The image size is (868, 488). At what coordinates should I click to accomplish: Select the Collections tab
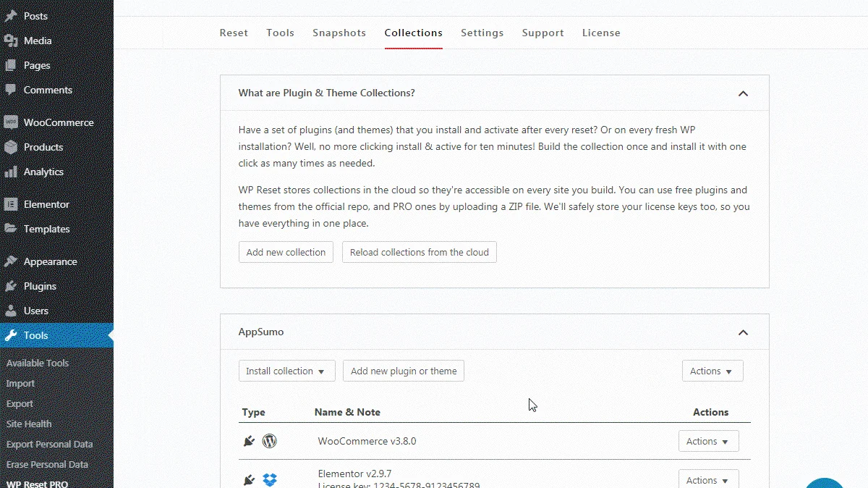pyautogui.click(x=414, y=33)
